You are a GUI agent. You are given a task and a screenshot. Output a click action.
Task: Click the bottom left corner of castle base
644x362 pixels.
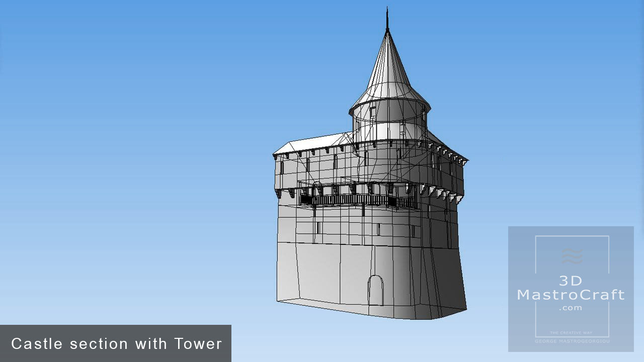[278, 300]
